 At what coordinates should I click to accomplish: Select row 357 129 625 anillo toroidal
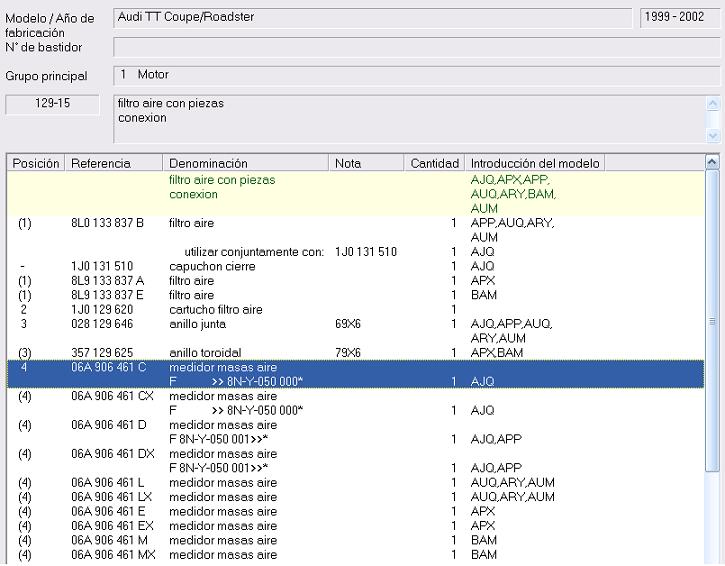click(356, 353)
